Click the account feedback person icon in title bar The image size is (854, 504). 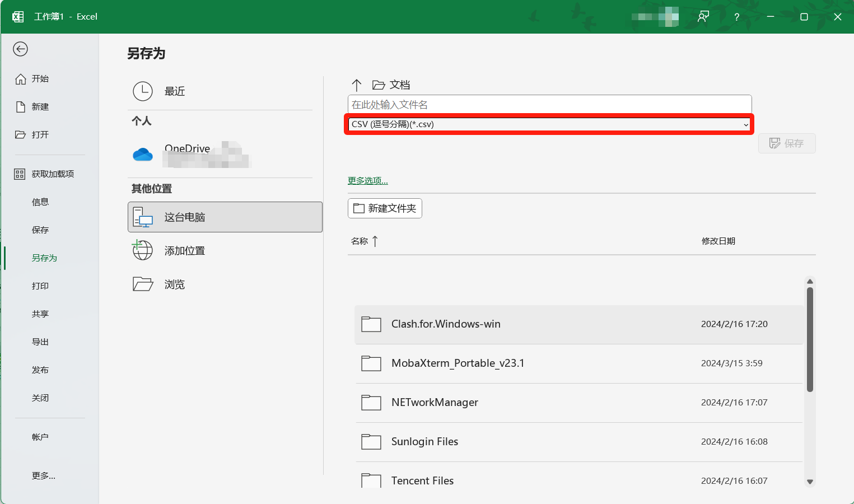[703, 17]
